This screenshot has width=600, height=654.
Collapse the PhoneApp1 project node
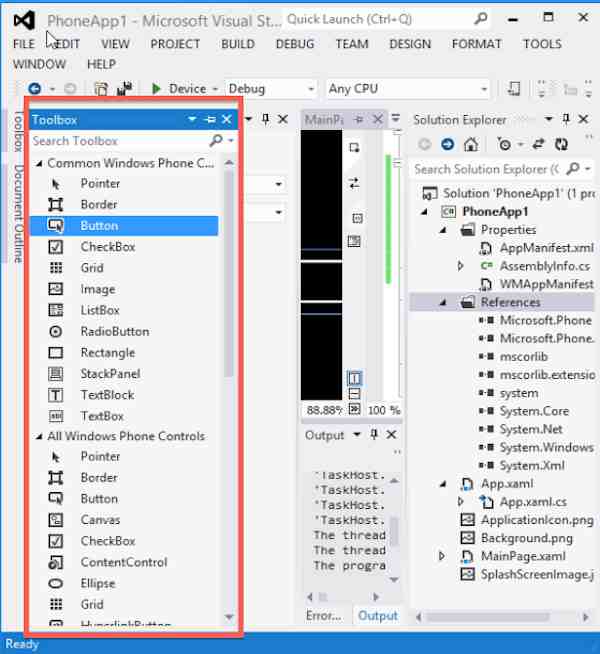pos(424,212)
